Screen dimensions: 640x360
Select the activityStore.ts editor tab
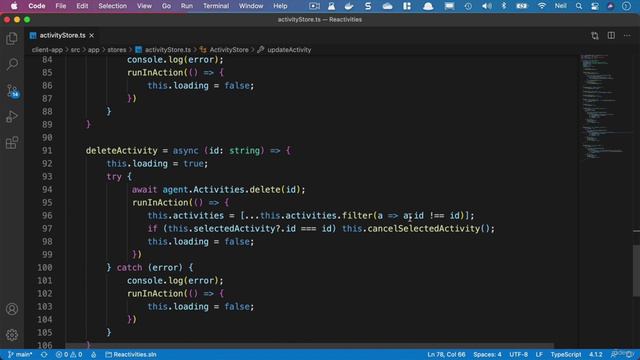coord(61,36)
